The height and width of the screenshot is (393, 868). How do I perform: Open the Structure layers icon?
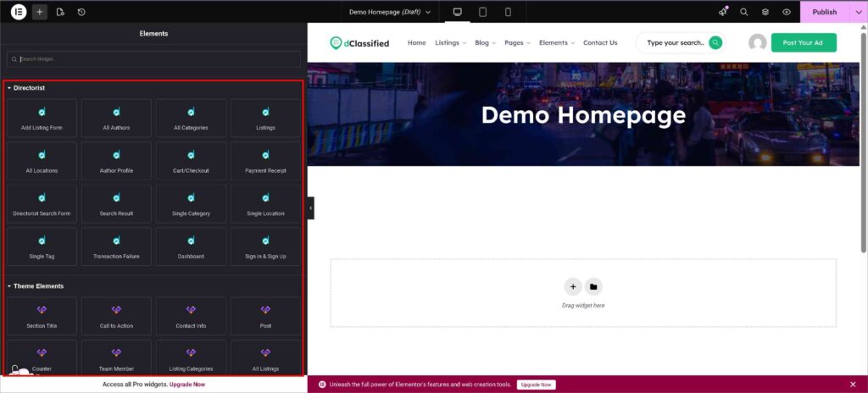765,12
